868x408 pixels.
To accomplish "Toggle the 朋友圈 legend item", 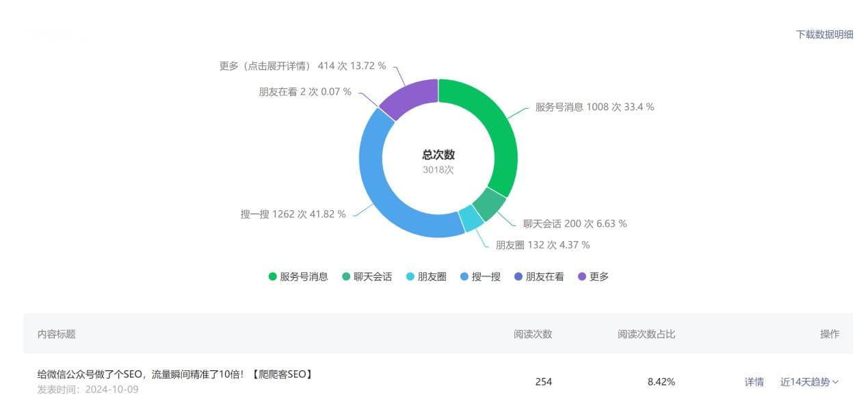I will pyautogui.click(x=425, y=277).
